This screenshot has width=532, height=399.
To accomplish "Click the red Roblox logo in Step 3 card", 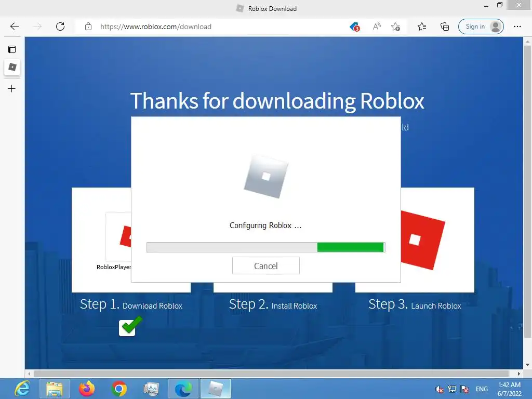I will pos(423,240).
